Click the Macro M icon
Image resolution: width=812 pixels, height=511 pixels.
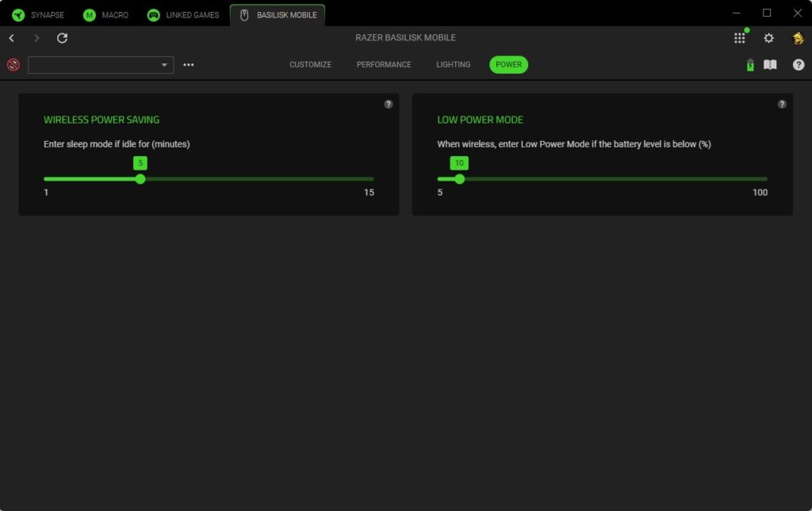point(90,15)
